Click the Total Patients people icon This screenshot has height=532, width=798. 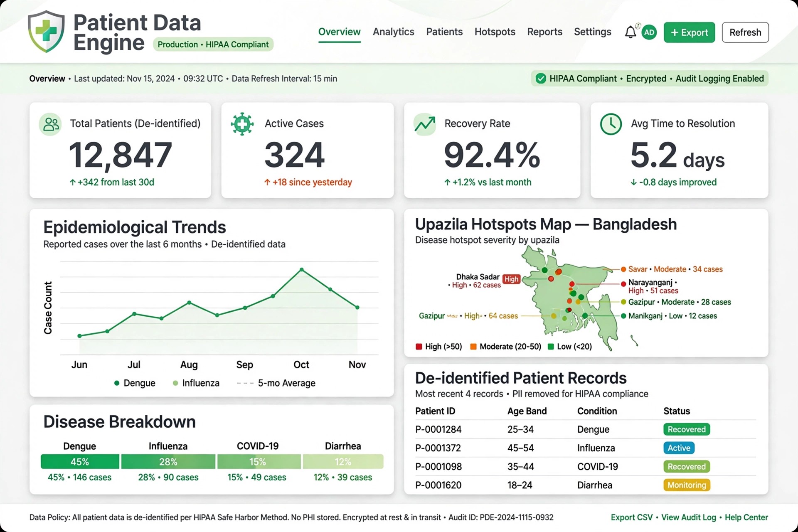(51, 124)
